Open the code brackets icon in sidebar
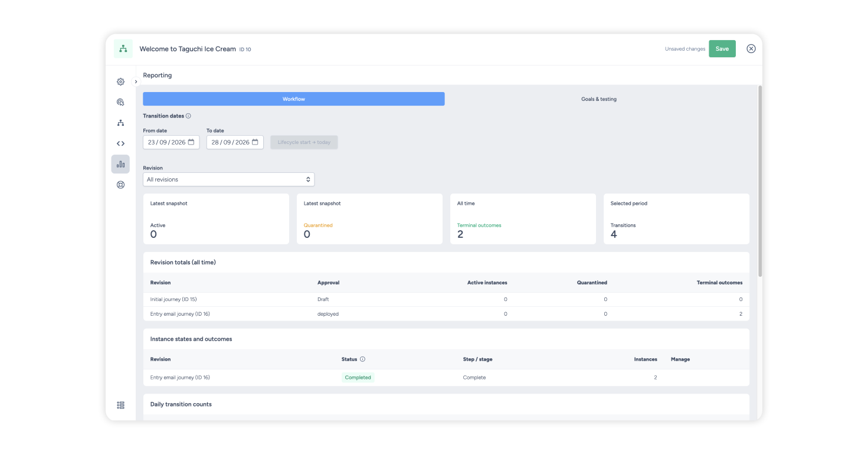This screenshot has height=455, width=868. (x=120, y=143)
